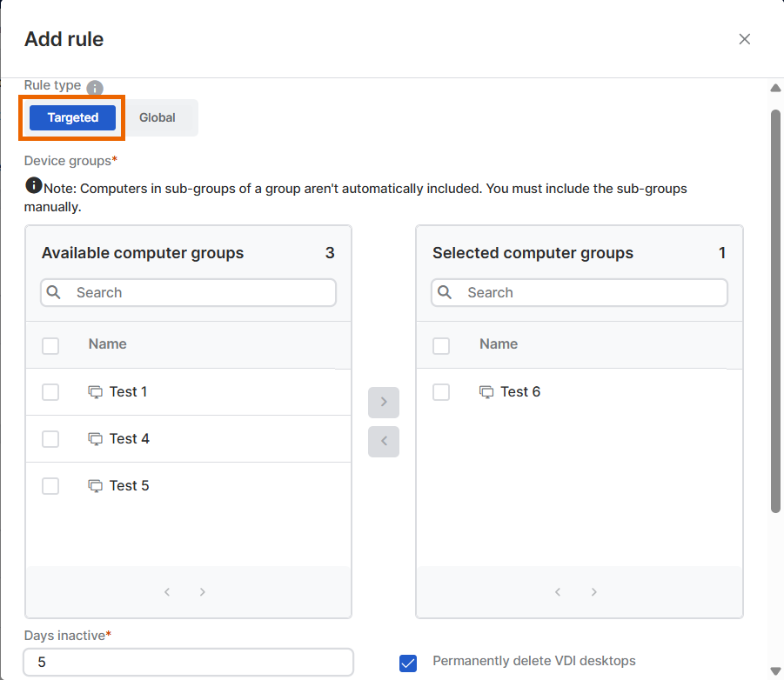The height and width of the screenshot is (680, 784).
Task: Select the Targeted rule type
Action: pyautogui.click(x=71, y=117)
